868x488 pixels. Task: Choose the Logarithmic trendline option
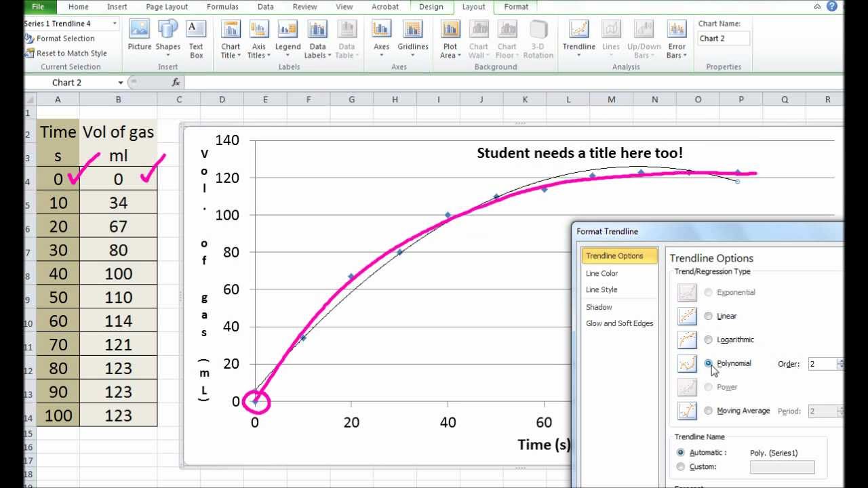pyautogui.click(x=709, y=340)
